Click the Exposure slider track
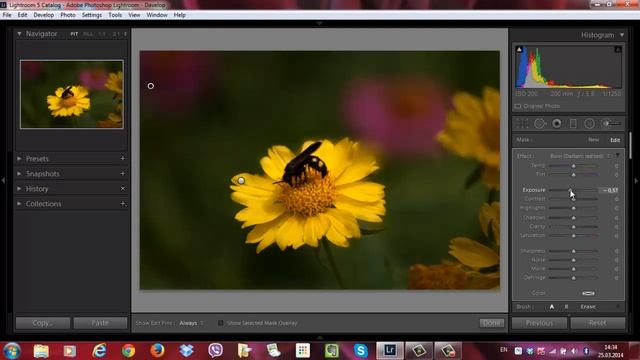Viewport: 640px width, 360px height. click(573, 190)
